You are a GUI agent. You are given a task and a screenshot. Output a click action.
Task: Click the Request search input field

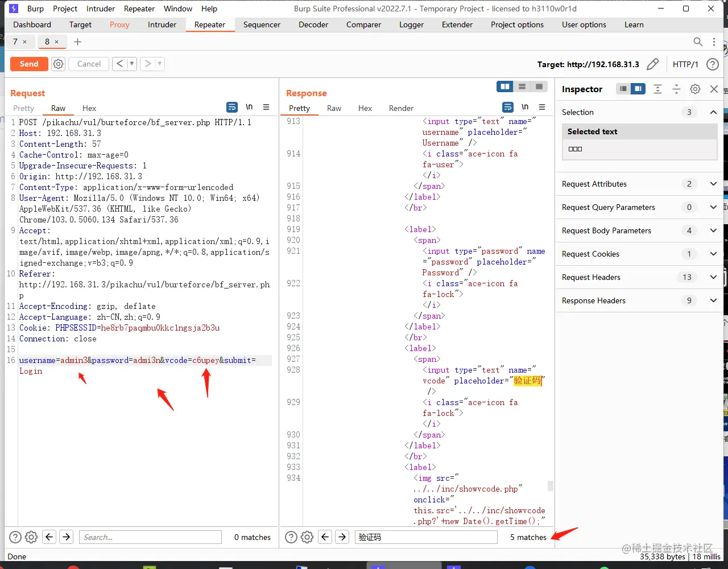point(150,537)
